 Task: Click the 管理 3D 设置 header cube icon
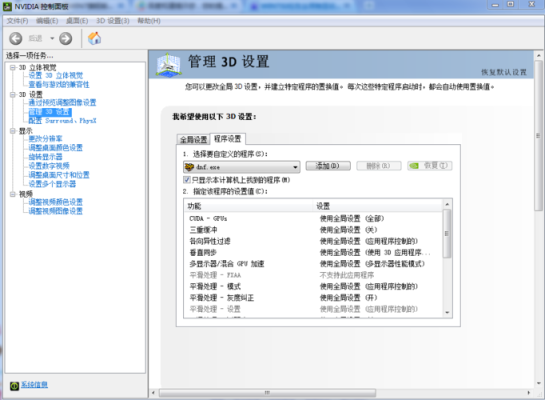coord(169,64)
